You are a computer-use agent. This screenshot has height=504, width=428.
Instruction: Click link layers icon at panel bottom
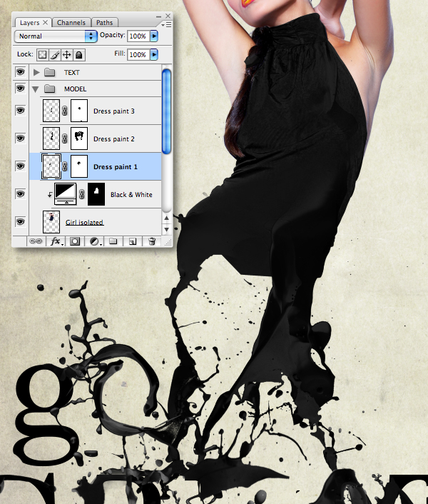point(36,241)
